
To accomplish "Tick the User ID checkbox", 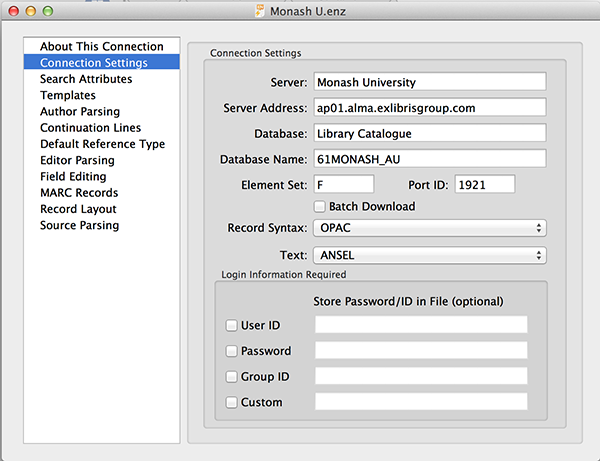I will point(231,326).
